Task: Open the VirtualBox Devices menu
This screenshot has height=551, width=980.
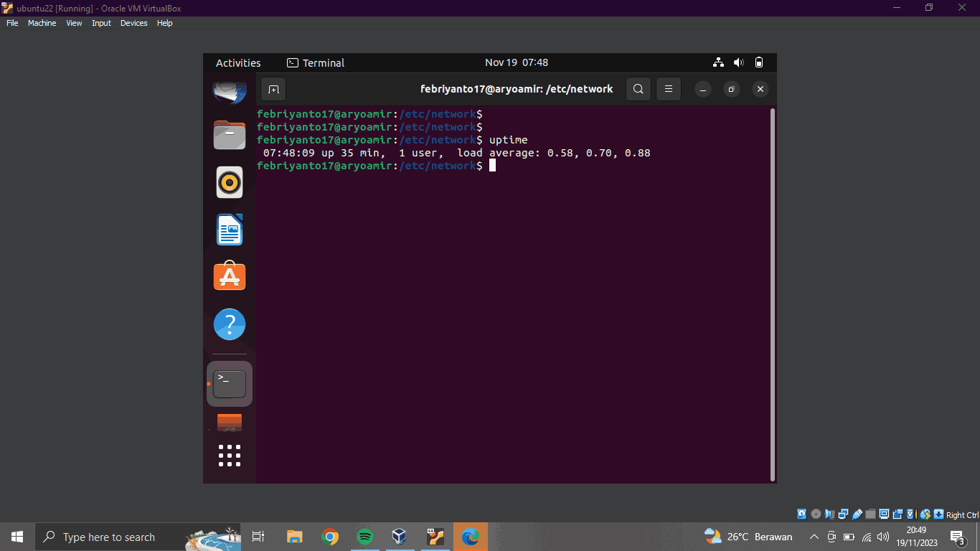Action: point(133,23)
